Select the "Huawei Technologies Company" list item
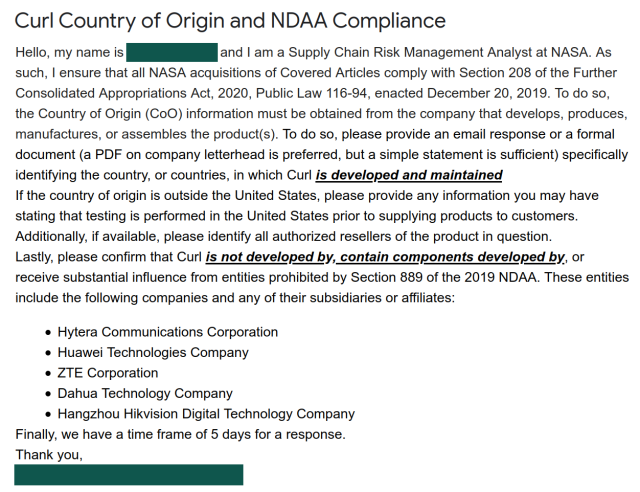The width and height of the screenshot is (640, 492). 153,352
